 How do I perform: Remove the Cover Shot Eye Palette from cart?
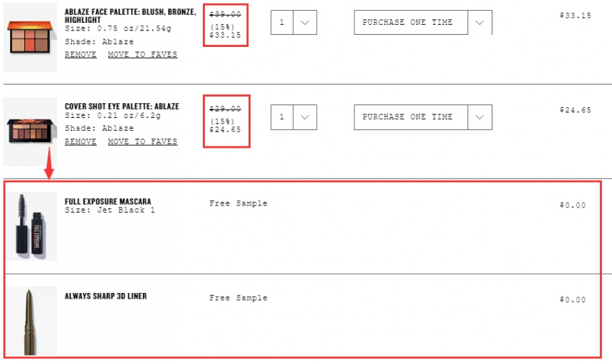click(x=80, y=141)
